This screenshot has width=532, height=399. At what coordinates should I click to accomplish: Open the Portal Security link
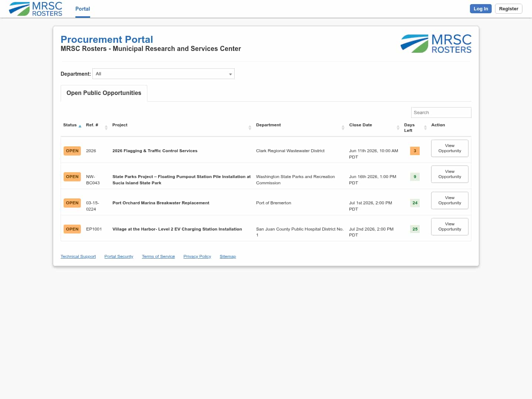click(119, 256)
